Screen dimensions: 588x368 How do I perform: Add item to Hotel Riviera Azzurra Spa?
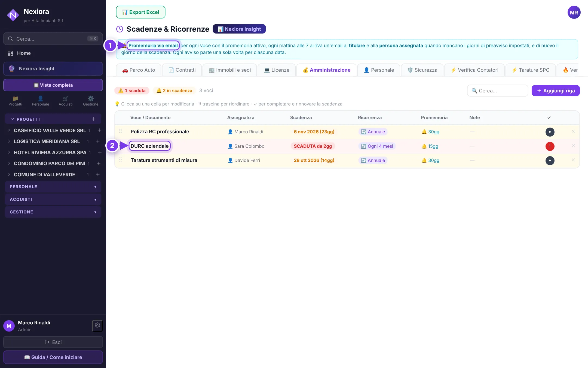point(100,152)
